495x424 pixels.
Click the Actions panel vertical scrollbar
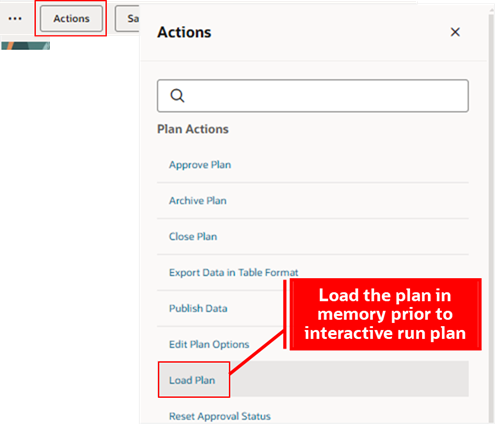pos(491,213)
